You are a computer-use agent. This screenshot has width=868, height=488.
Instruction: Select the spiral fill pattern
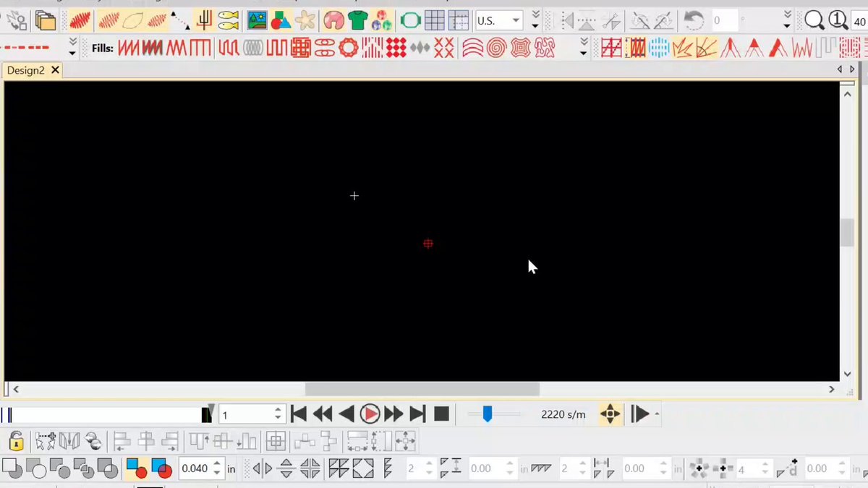click(496, 48)
